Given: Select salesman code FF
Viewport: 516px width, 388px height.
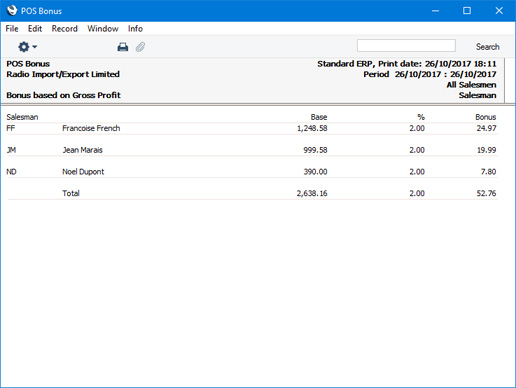Looking at the screenshot, I should coord(11,128).
